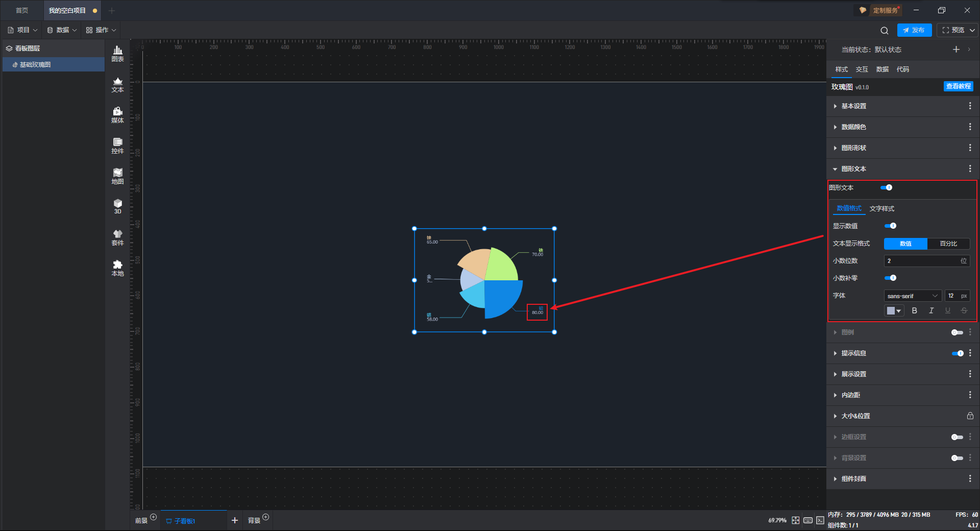Viewport: 980px width, 531px height.
Task: Open the console icon in status bar
Action: [820, 520]
